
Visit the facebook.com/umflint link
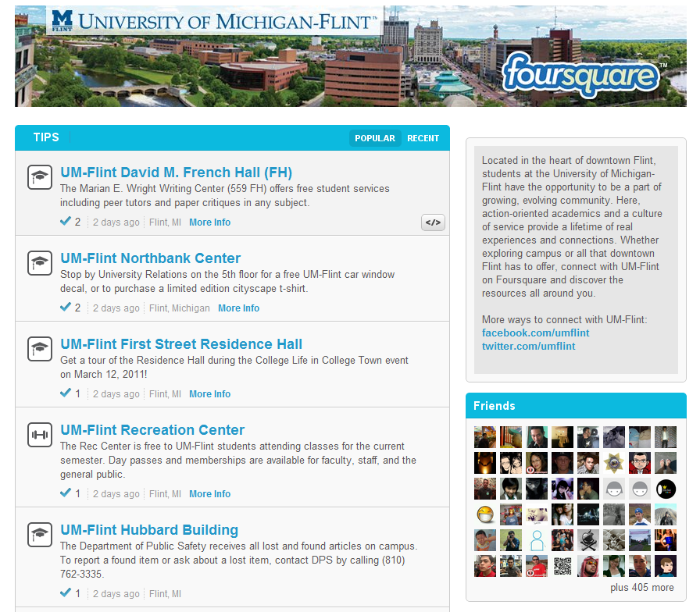(536, 333)
